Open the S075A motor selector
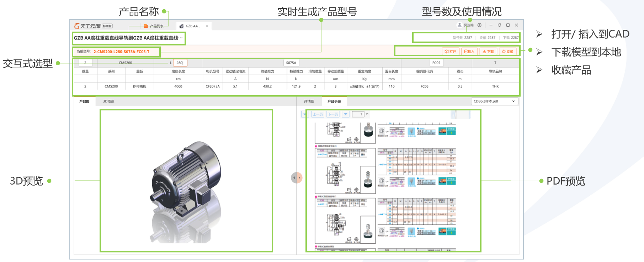644x262 pixels. coord(291,63)
